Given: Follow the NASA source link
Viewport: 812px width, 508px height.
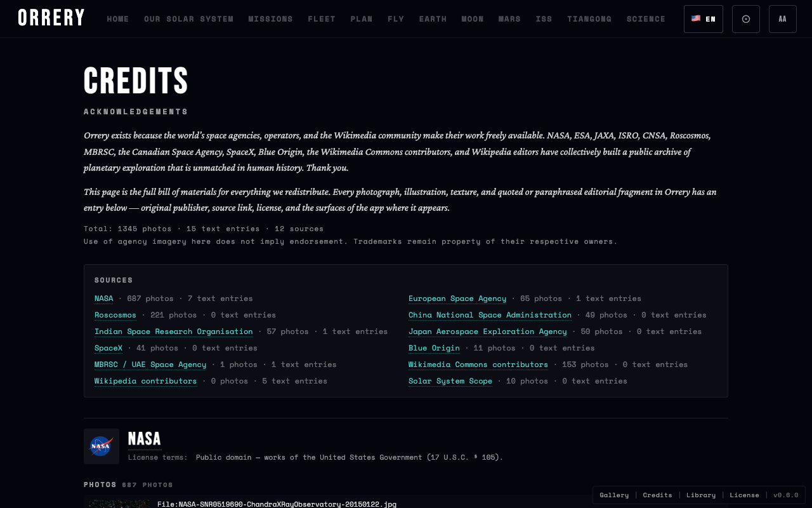Looking at the screenshot, I should click(104, 298).
